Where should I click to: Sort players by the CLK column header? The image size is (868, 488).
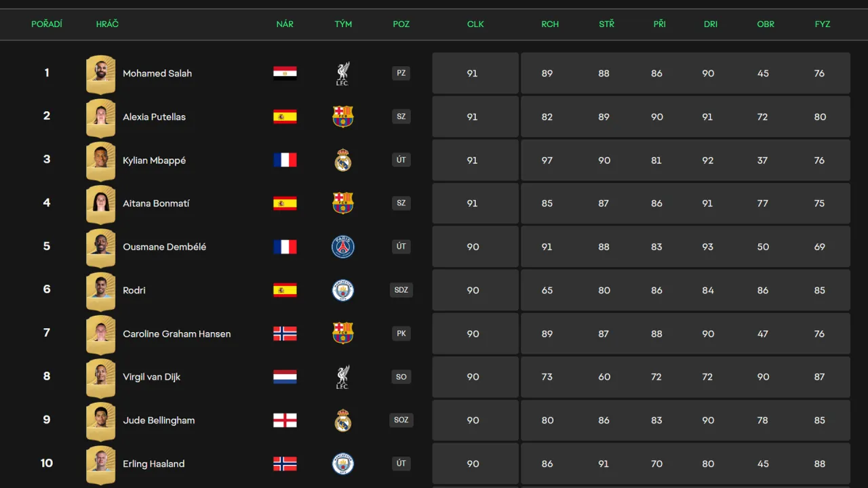pyautogui.click(x=475, y=24)
